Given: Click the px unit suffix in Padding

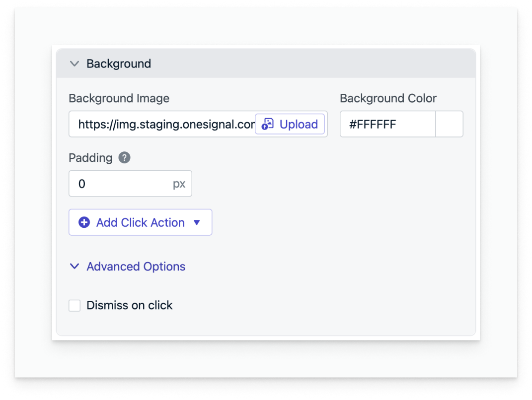Looking at the screenshot, I should (x=179, y=184).
